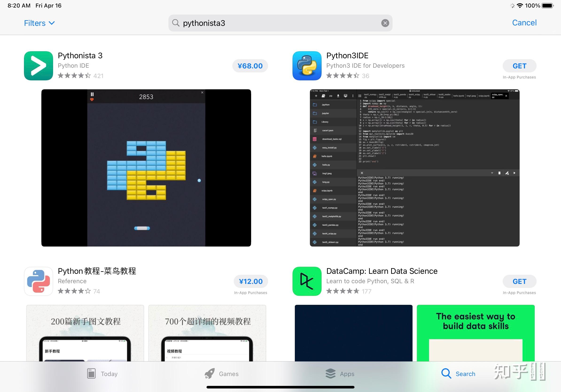Clear the search field text

[x=385, y=23]
